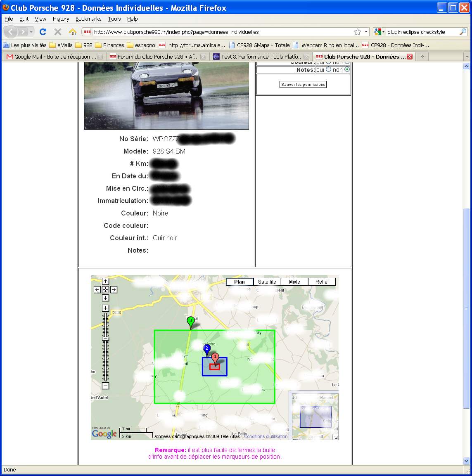Switch map to Relief view
The height and width of the screenshot is (476, 472).
322,282
